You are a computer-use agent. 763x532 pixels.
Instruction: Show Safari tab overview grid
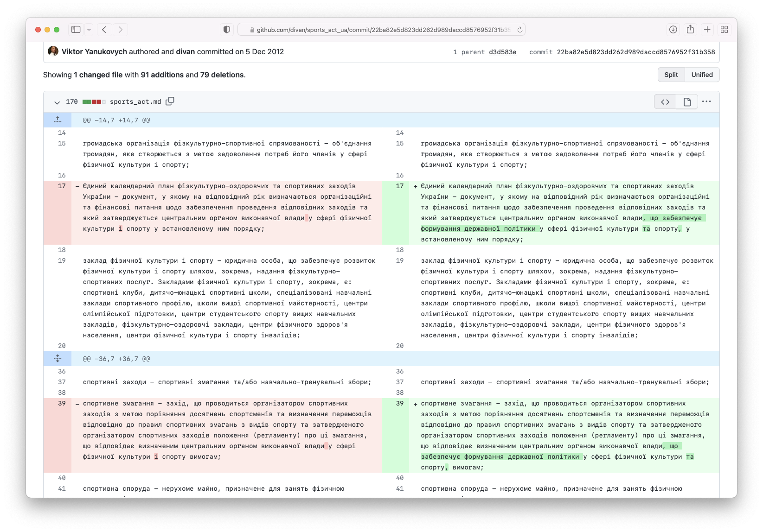click(x=724, y=30)
